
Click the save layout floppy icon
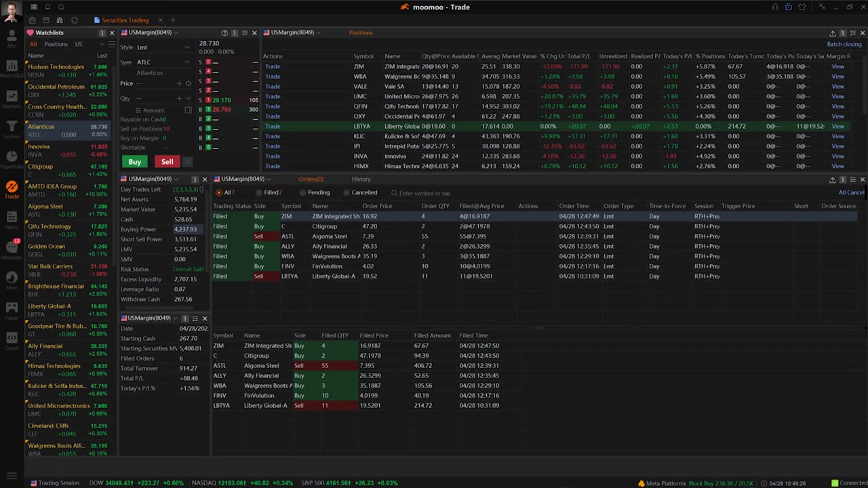coord(46,20)
